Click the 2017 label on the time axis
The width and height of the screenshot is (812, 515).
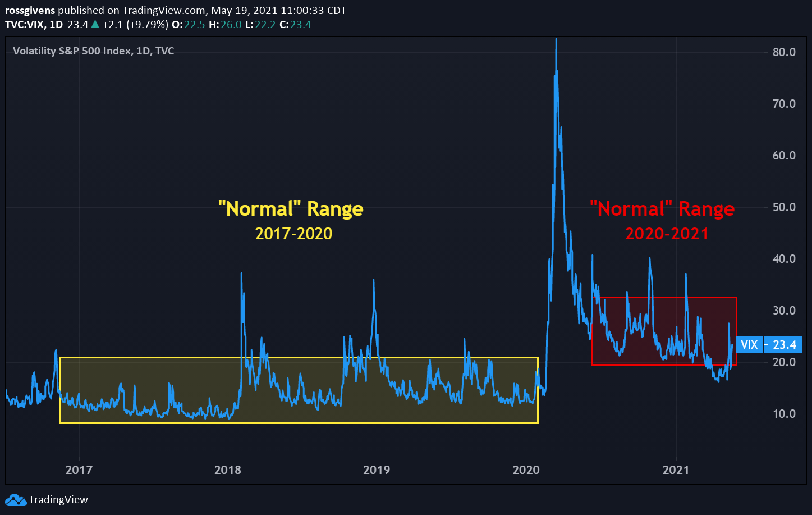pyautogui.click(x=79, y=470)
